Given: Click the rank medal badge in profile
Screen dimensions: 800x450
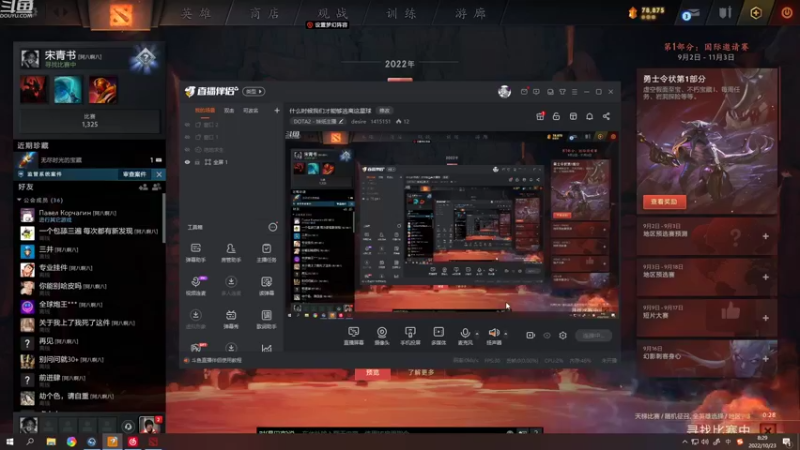Looking at the screenshot, I should point(145,59).
